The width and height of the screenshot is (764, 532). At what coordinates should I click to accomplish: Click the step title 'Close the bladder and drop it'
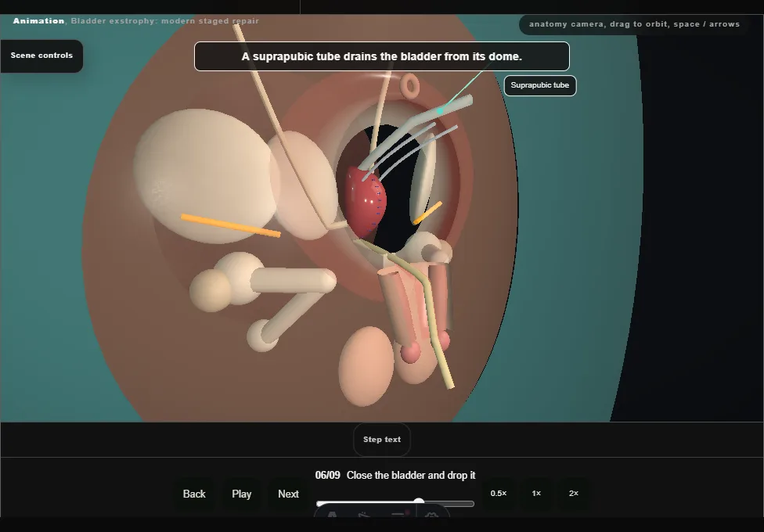click(x=411, y=475)
